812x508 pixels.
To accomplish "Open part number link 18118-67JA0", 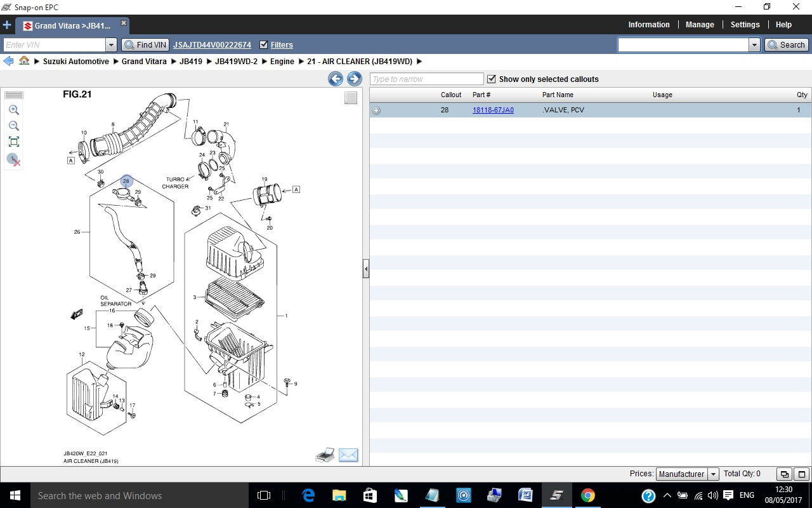I will [x=493, y=110].
